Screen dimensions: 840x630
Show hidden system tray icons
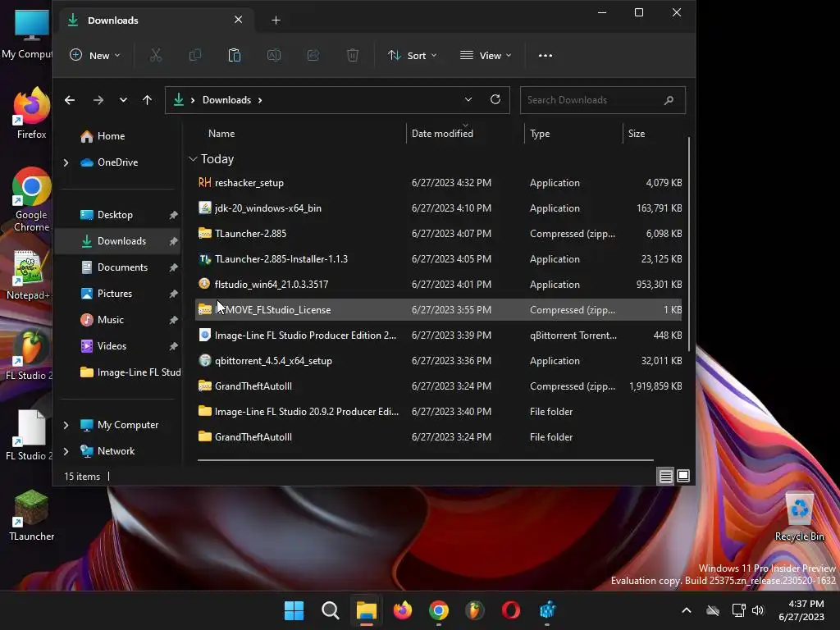(x=687, y=610)
